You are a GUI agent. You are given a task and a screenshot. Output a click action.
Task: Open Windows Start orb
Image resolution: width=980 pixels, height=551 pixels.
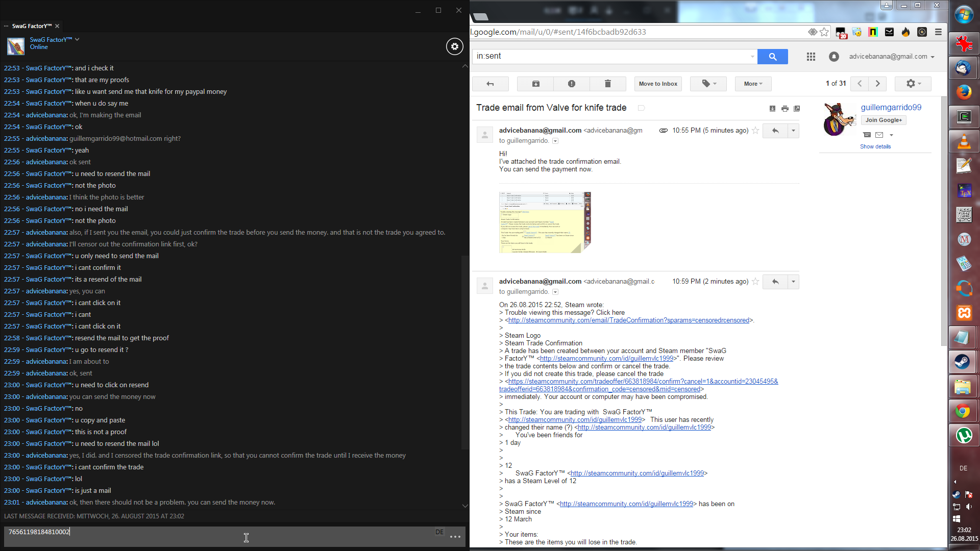tap(964, 15)
